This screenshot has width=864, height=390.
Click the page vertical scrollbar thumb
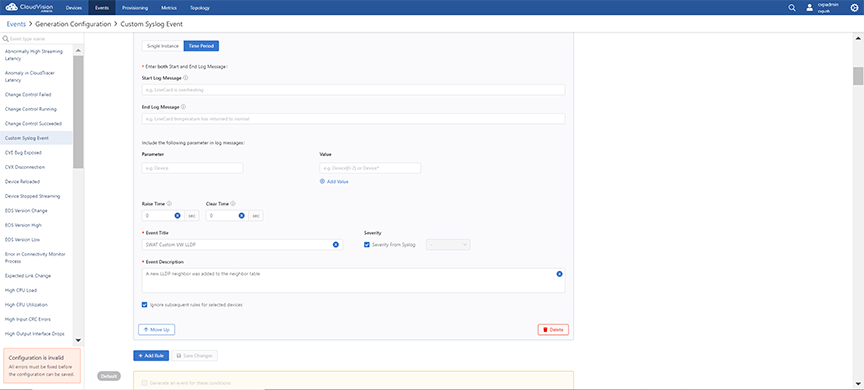[858, 76]
